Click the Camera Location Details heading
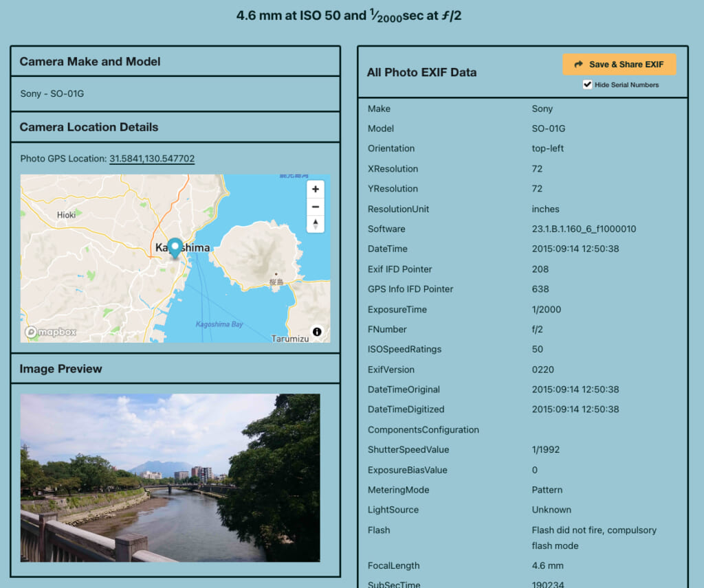Screen dimensions: 704x588 coord(89,128)
